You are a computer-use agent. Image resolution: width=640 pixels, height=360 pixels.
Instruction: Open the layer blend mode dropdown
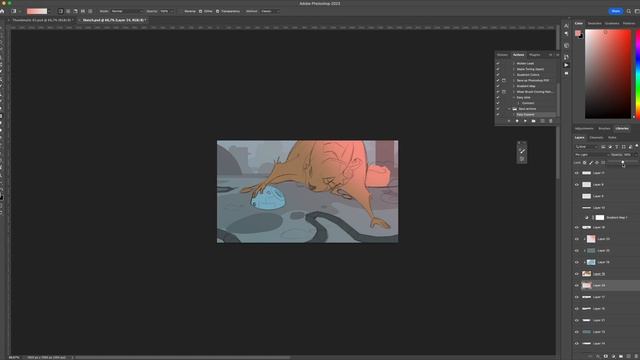click(591, 155)
